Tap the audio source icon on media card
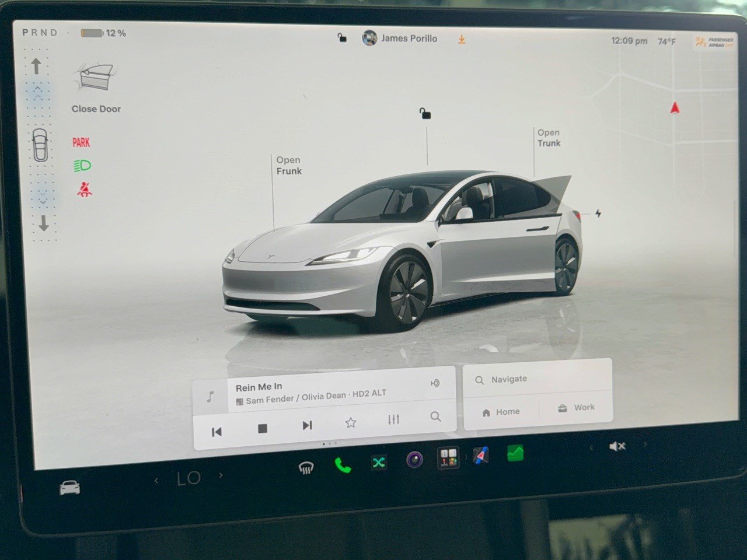This screenshot has height=560, width=747. click(x=435, y=383)
